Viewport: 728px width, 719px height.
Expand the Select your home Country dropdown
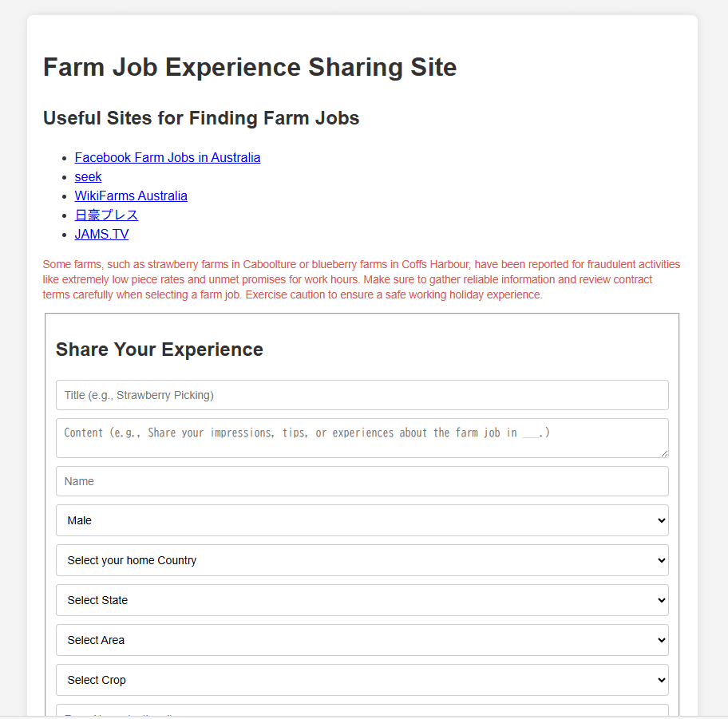tap(362, 560)
